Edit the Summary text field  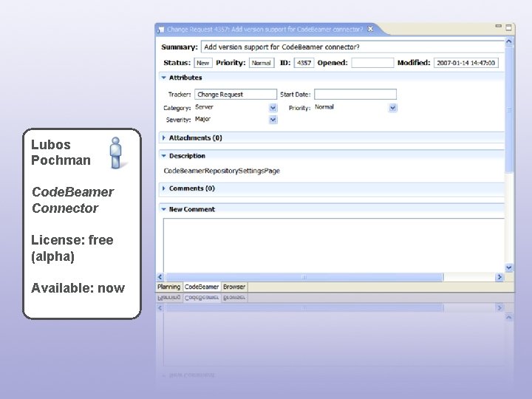point(353,47)
